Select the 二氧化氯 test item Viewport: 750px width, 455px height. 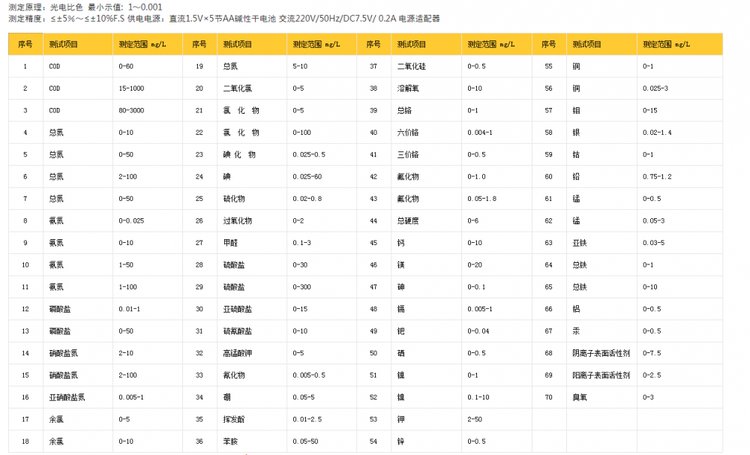coord(235,88)
